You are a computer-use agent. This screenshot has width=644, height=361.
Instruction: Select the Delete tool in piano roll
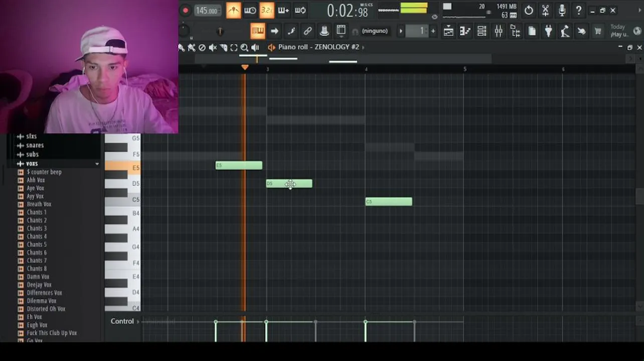[x=202, y=48]
